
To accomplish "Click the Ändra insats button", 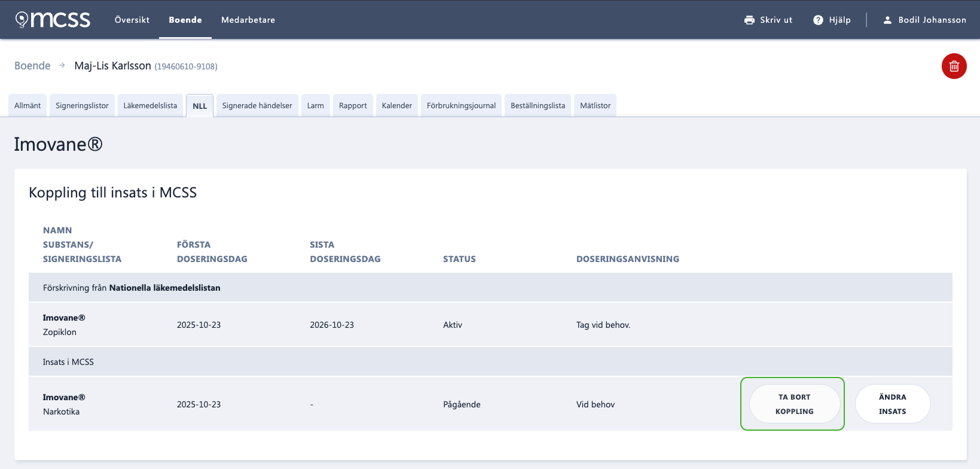I will [893, 404].
